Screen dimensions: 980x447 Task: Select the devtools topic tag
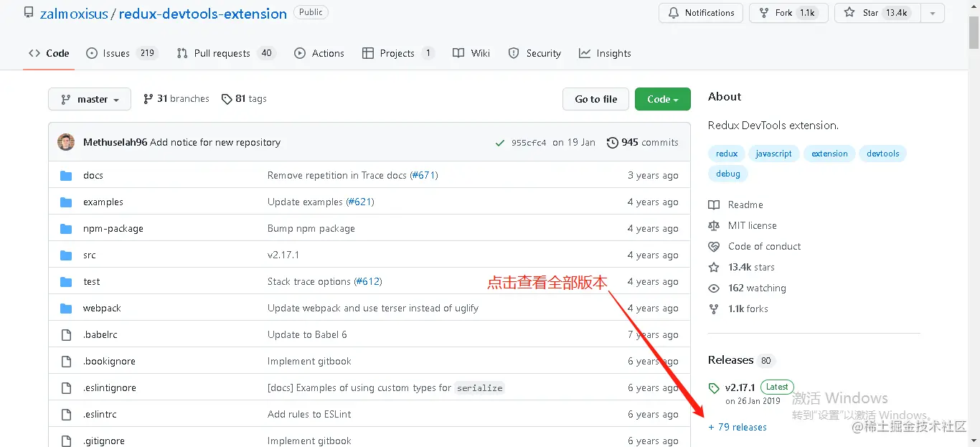point(883,154)
